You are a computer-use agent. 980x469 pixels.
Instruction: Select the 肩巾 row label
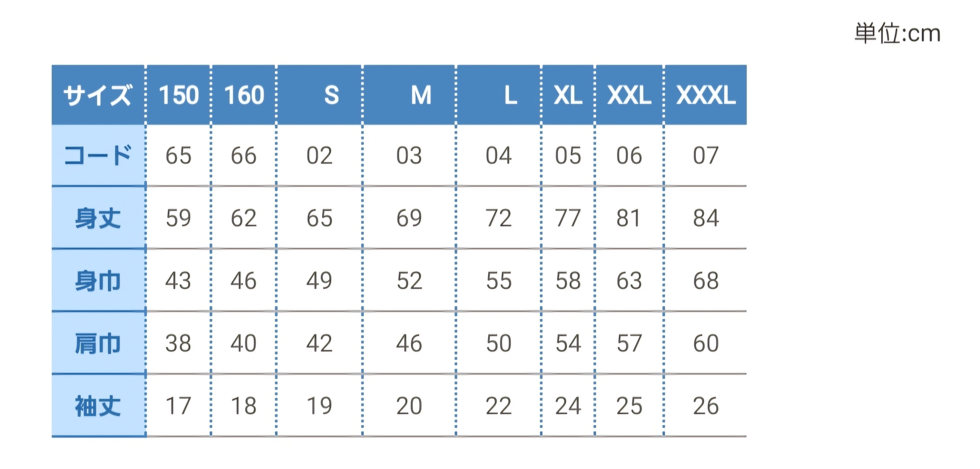(98, 344)
